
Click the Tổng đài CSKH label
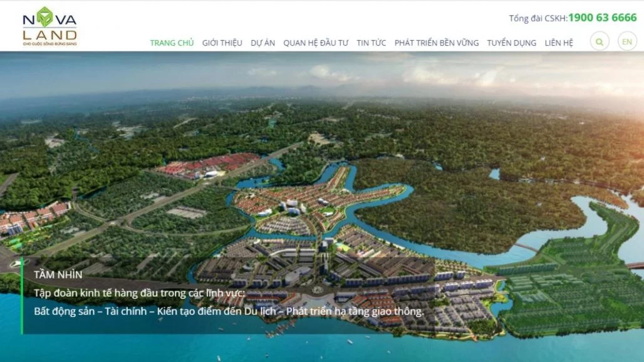(x=539, y=18)
